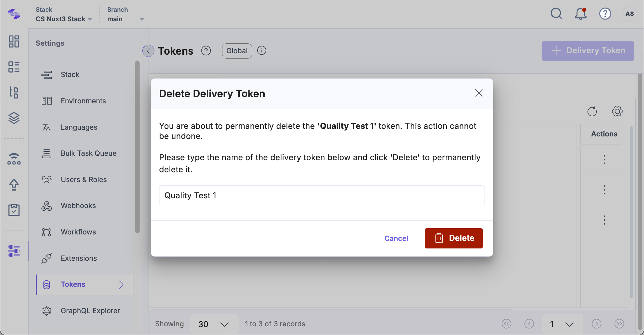
Task: Open the page number dropdown
Action: pyautogui.click(x=562, y=324)
